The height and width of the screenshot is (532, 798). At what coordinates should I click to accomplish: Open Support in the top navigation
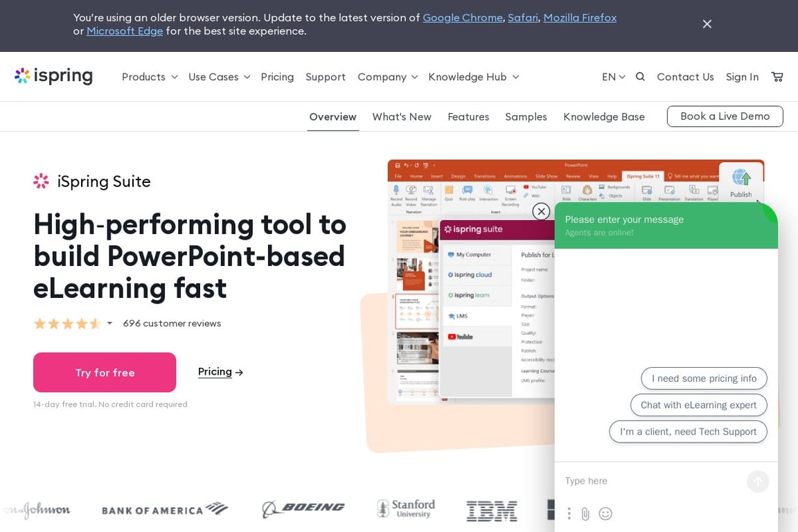coord(325,77)
